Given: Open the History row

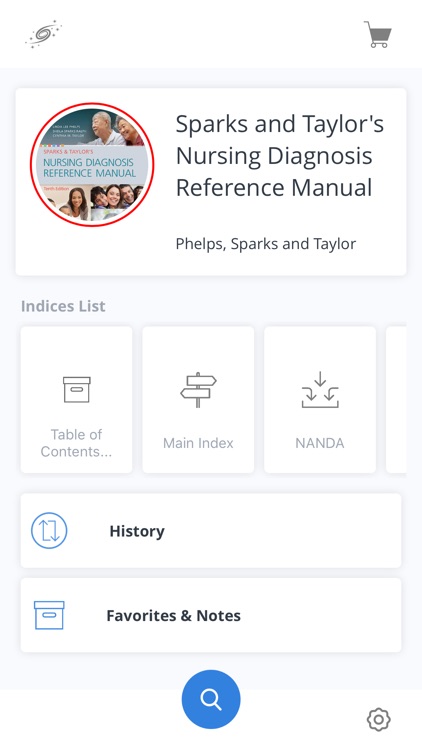Looking at the screenshot, I should tap(211, 531).
